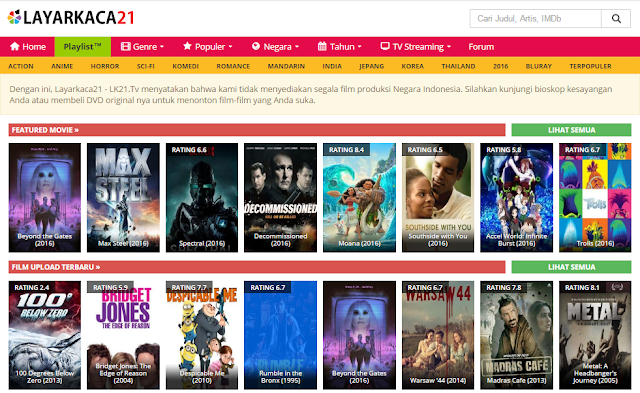Click Lihat Semua beside Featured Movie

(571, 130)
